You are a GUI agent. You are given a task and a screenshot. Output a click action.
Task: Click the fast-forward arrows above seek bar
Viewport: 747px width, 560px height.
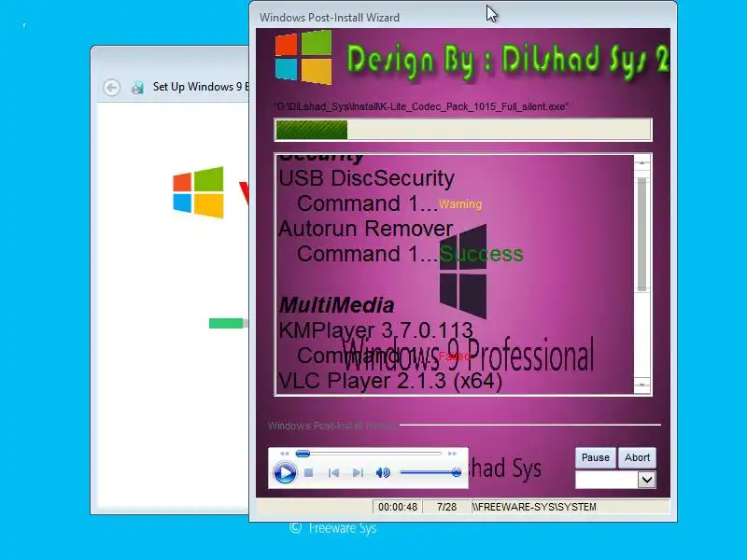(452, 454)
